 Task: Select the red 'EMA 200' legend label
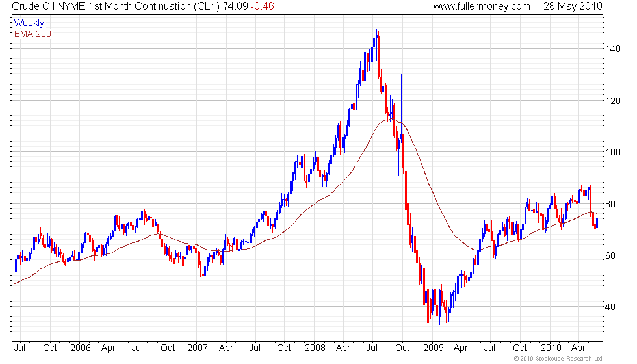32,34
